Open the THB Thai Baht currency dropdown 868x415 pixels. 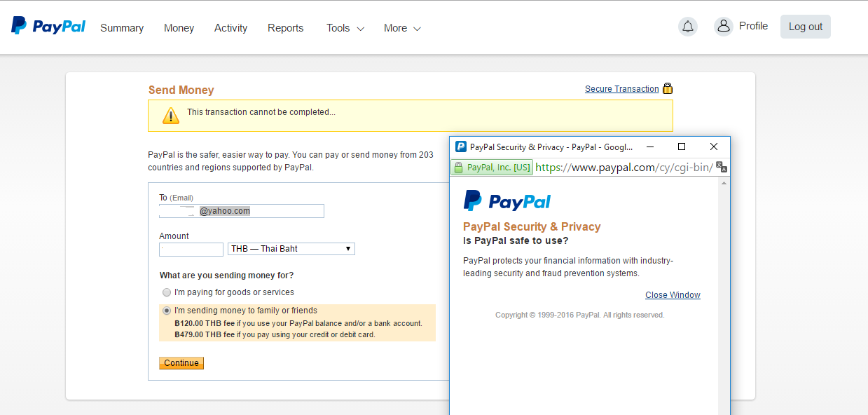[291, 249]
